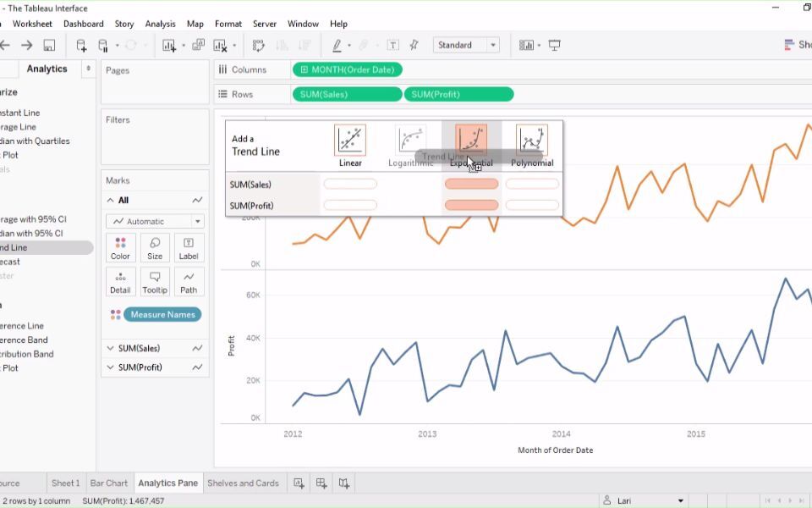Viewport: 812px width, 508px height.
Task: Click the New Data Source icon
Action: (x=81, y=46)
